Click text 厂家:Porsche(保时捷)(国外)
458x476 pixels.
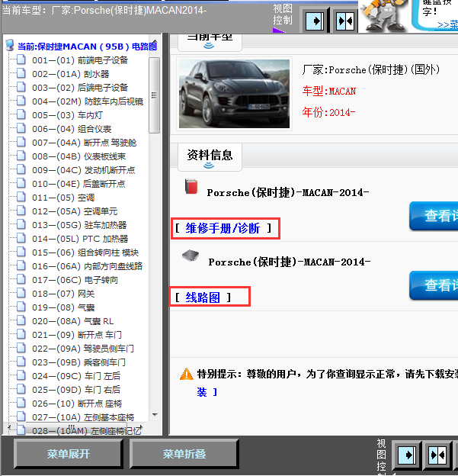pyautogui.click(x=370, y=70)
